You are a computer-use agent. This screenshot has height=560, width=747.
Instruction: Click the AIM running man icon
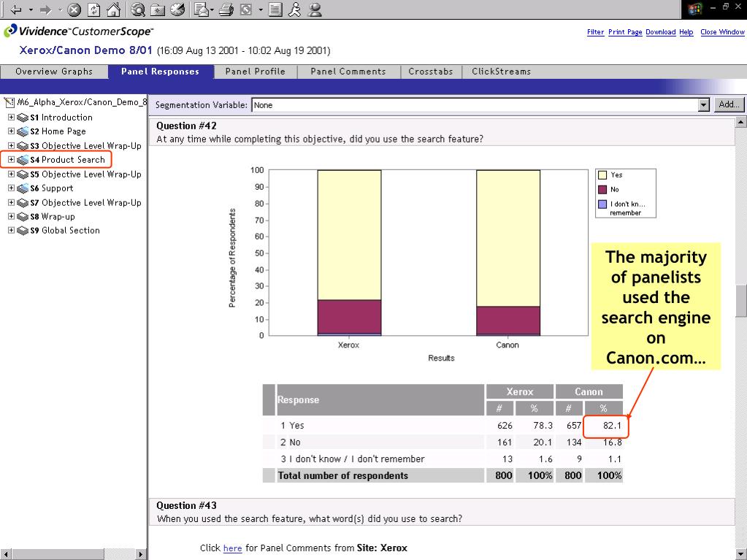[x=295, y=9]
